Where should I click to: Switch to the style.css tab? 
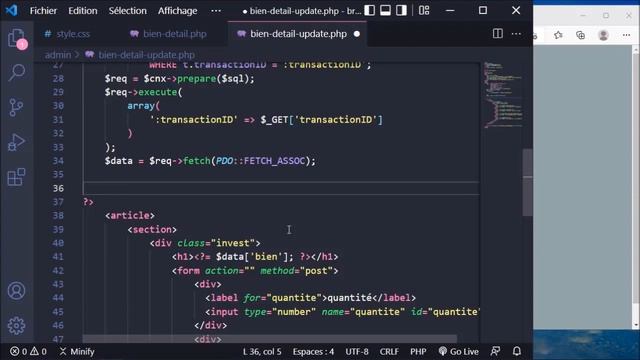coord(73,34)
